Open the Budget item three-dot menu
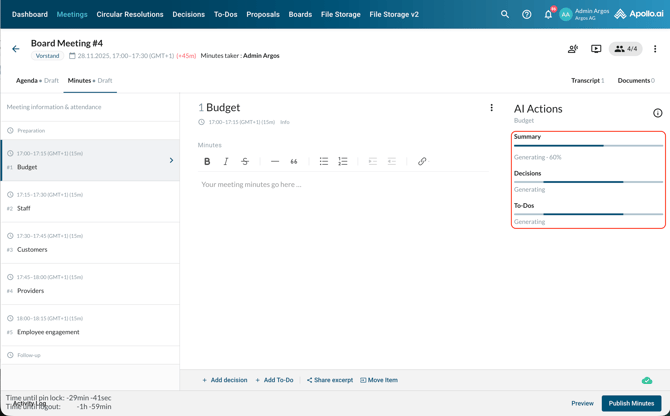This screenshot has width=670, height=416. [491, 108]
